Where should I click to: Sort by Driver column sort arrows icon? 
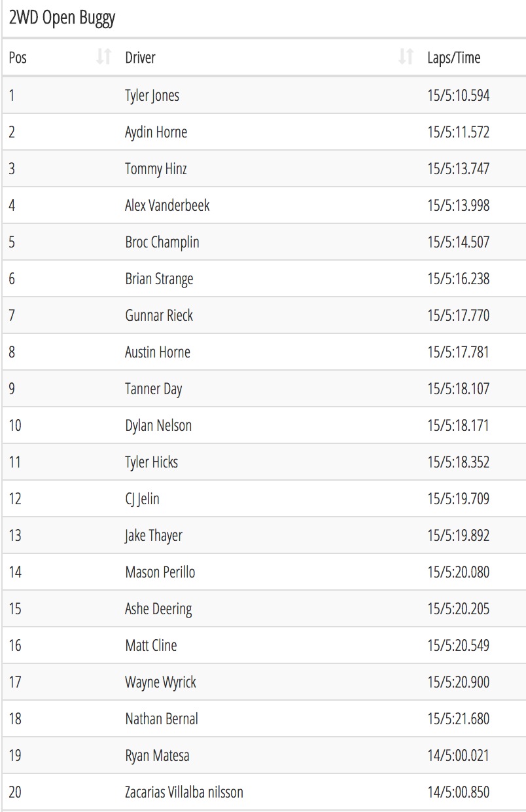click(x=406, y=58)
